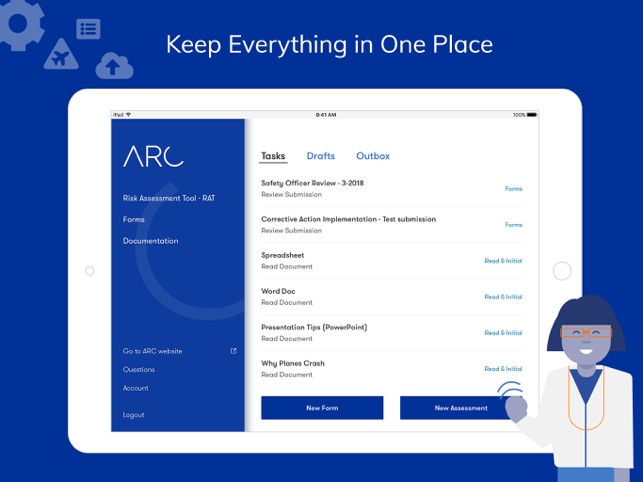Open Account in the sidebar

tap(136, 388)
